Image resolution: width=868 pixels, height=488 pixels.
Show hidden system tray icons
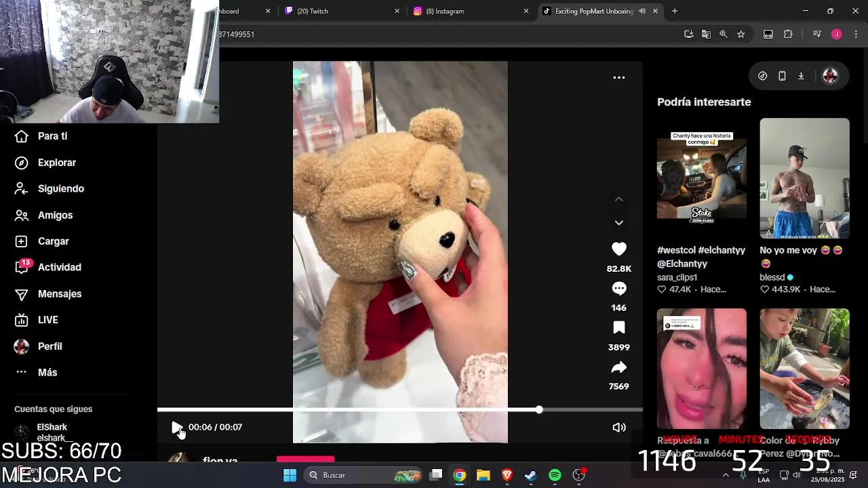click(x=726, y=475)
